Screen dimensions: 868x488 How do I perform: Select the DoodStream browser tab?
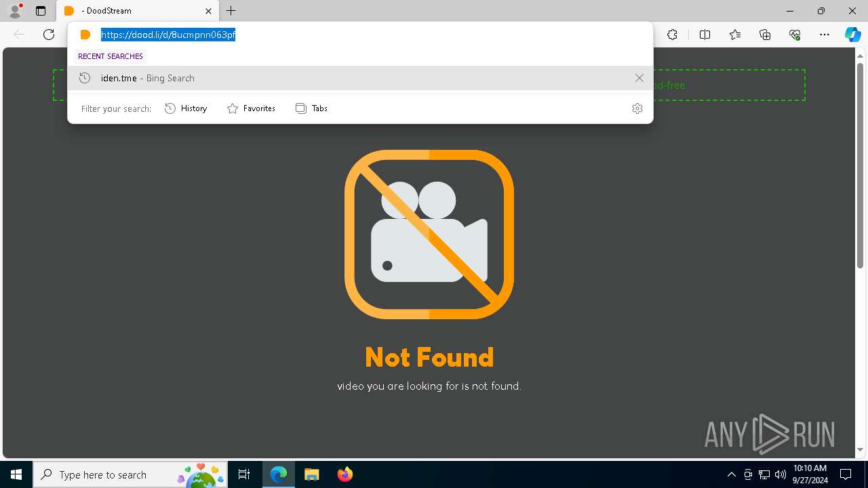coord(136,11)
